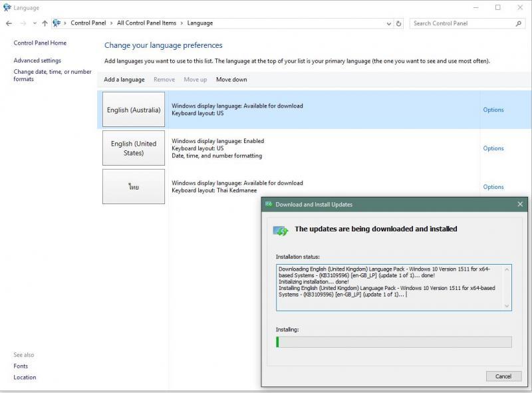
Task: Close the Language window
Action: (520, 7)
